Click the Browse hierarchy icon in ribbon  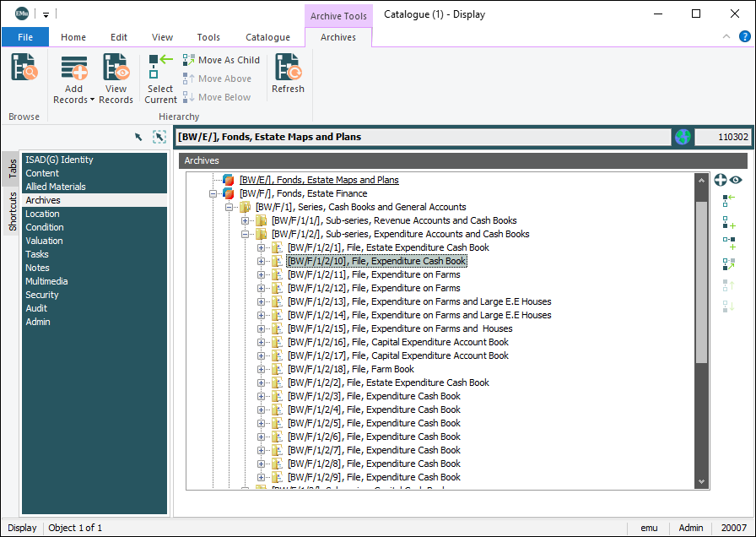click(24, 68)
